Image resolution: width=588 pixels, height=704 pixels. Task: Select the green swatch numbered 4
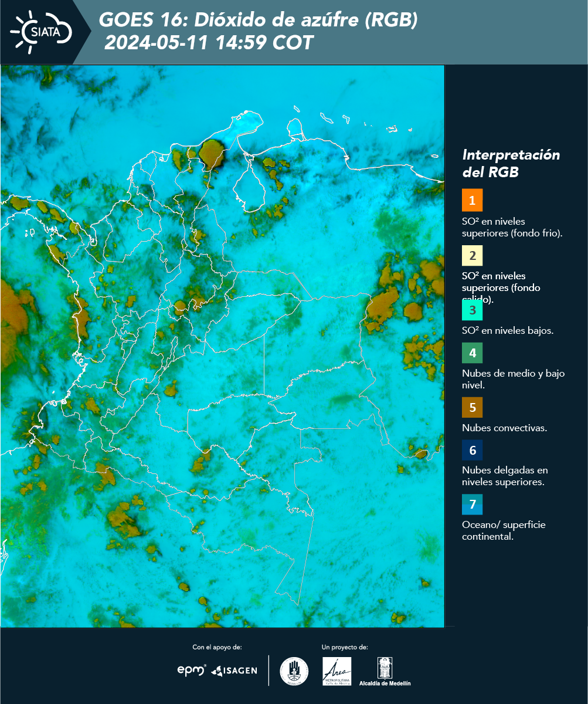pyautogui.click(x=472, y=353)
